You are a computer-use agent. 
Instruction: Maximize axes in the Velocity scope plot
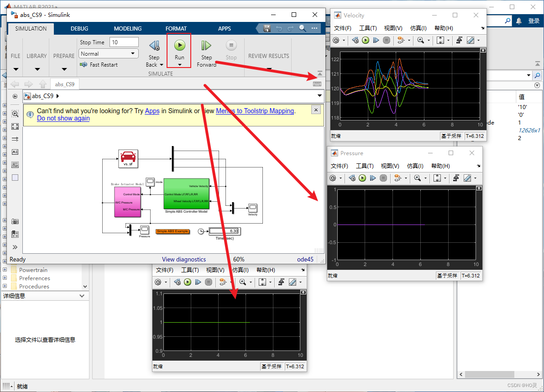[x=483, y=50]
